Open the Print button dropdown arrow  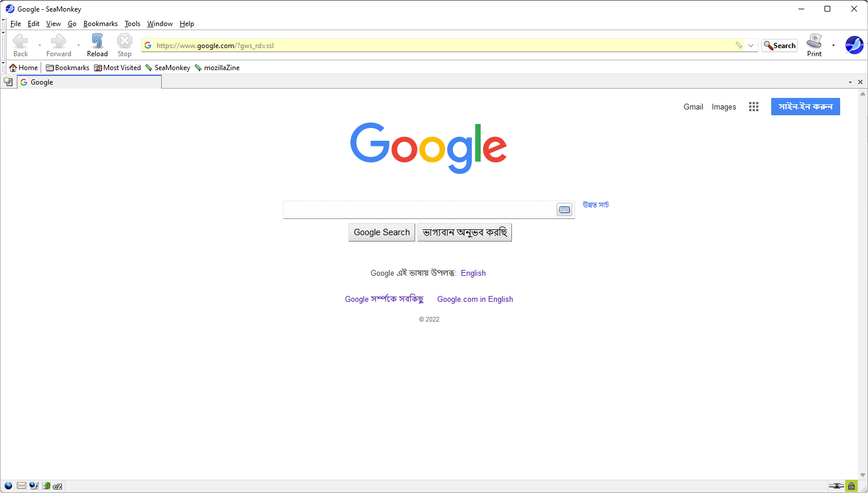pyautogui.click(x=833, y=45)
